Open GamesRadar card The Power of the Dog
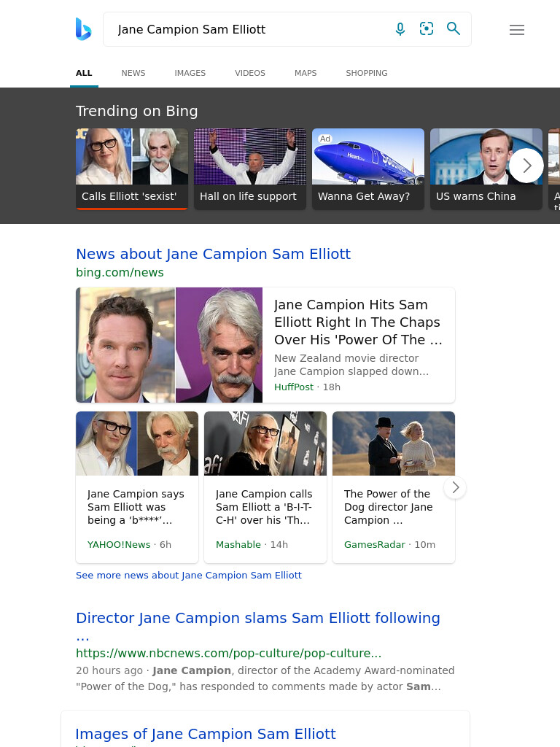Viewport: 560px width, 747px height. [393, 487]
